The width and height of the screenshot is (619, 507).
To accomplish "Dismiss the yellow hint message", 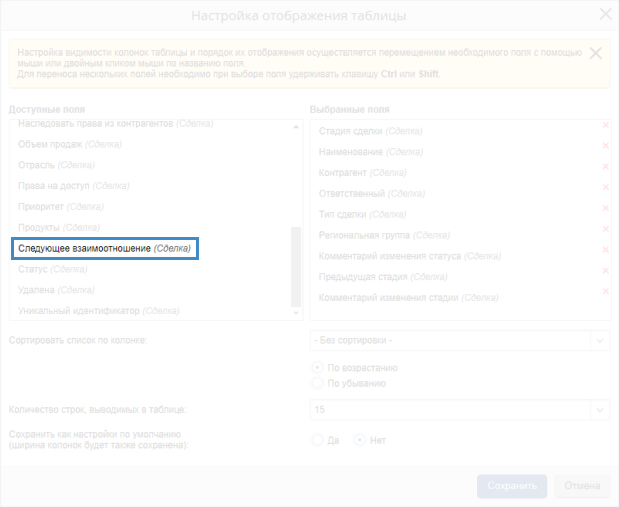I will (x=596, y=54).
